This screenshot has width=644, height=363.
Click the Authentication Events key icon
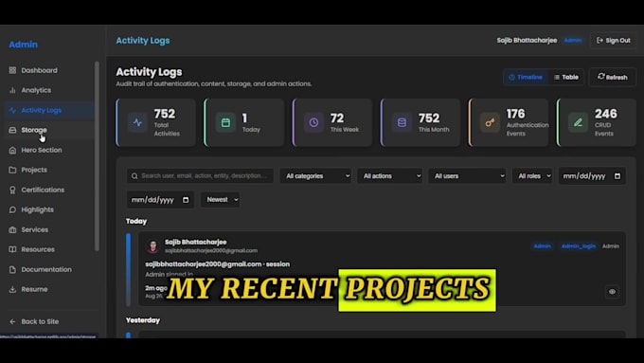point(490,122)
